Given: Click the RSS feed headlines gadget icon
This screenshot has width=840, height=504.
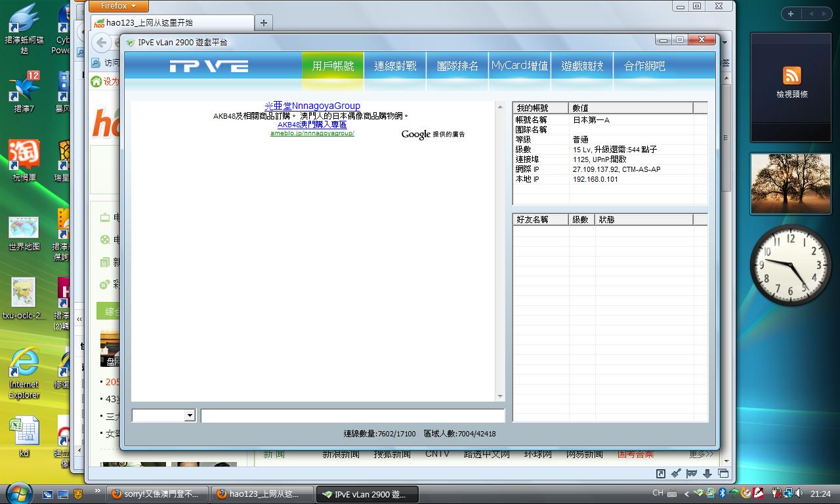Looking at the screenshot, I should (x=792, y=75).
